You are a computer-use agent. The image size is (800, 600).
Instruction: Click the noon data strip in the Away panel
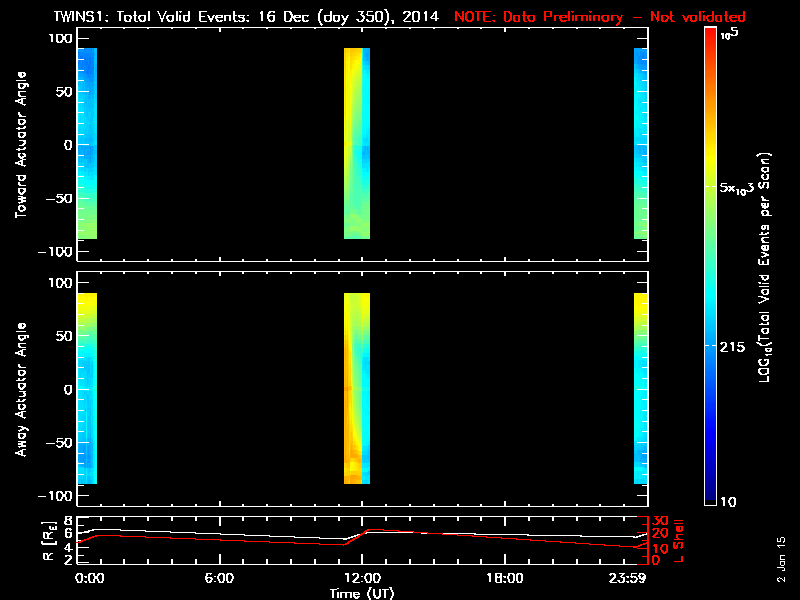coord(357,389)
